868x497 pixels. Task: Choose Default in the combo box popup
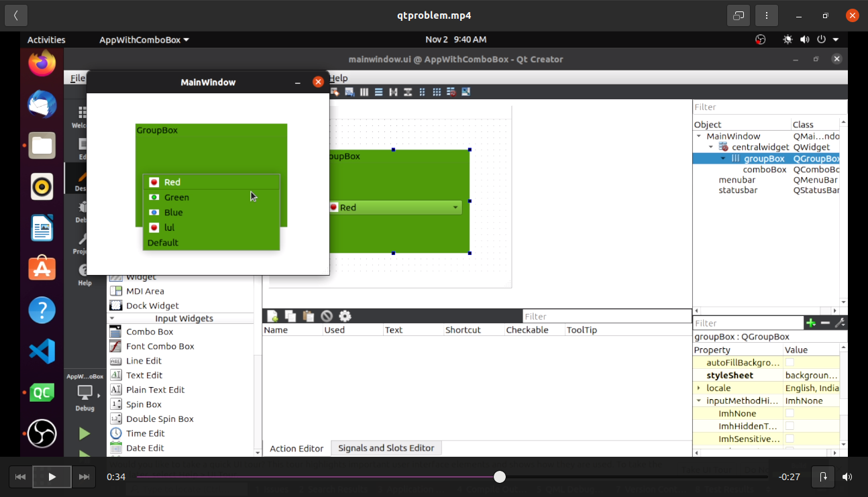tap(211, 243)
